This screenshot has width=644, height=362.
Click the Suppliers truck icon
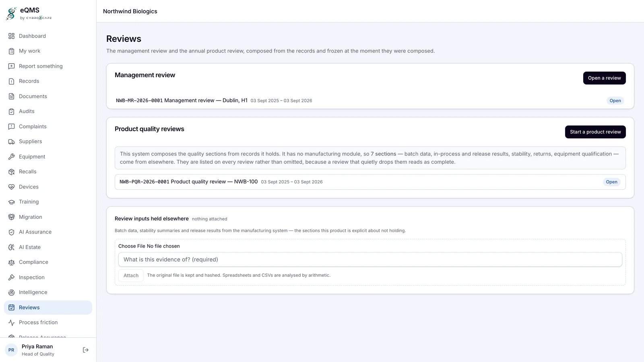click(x=11, y=142)
